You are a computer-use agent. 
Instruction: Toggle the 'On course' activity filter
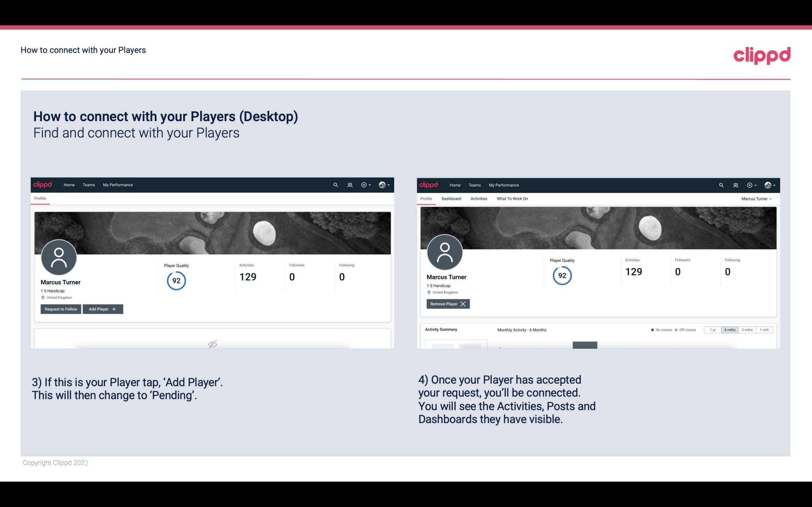click(659, 329)
